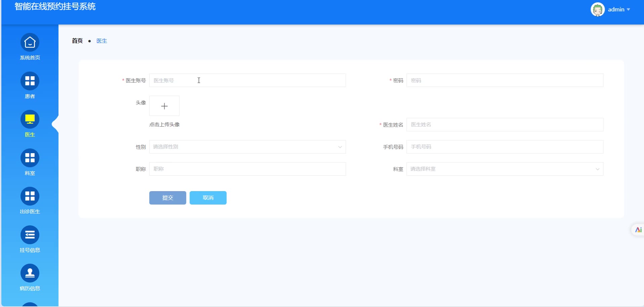Click the 智能在线预约挂号系统 title
Screen dimensions: 644x307
[55, 7]
